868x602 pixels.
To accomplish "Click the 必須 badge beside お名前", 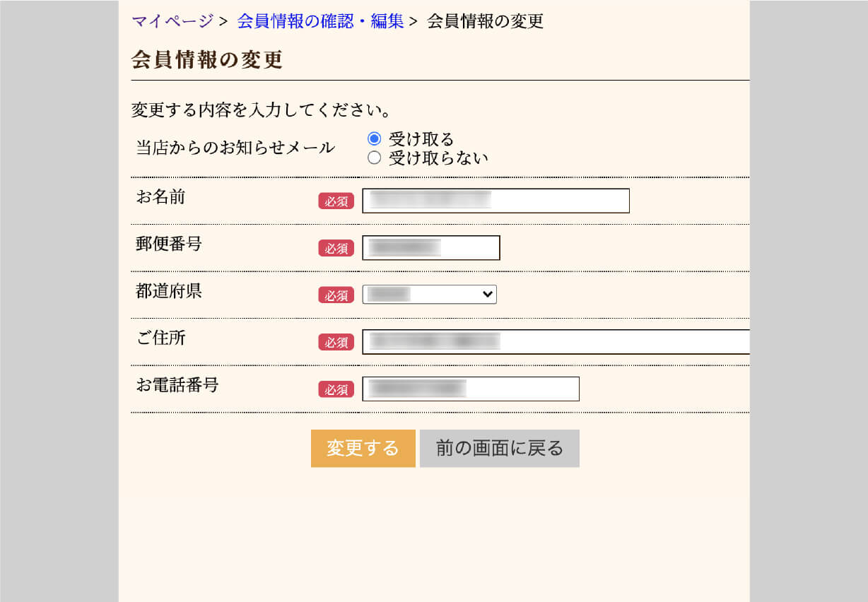I will [336, 201].
